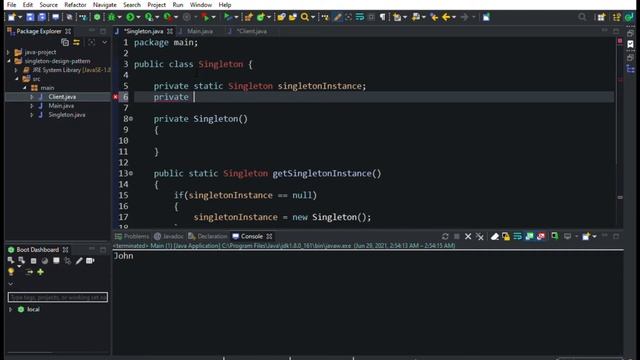
Task: Click the Debug bug icon
Action: pyautogui.click(x=111, y=17)
